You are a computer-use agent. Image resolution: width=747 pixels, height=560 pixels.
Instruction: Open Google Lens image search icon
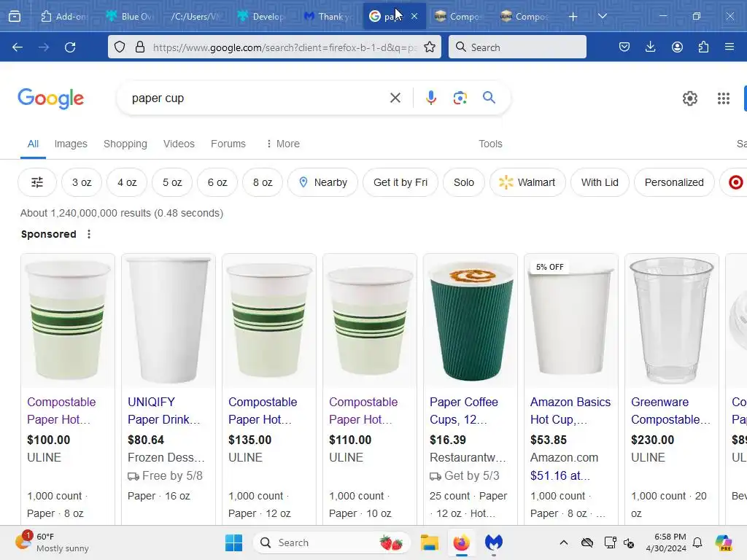[x=460, y=98]
